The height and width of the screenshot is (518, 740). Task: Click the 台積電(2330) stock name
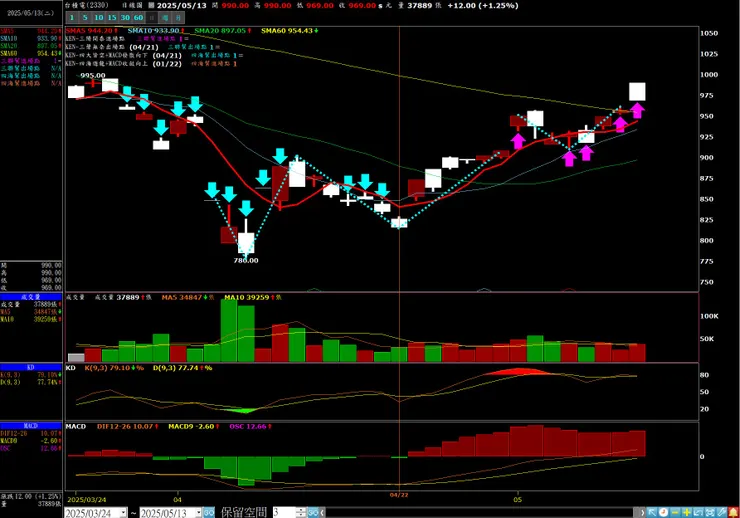pyautogui.click(x=86, y=6)
